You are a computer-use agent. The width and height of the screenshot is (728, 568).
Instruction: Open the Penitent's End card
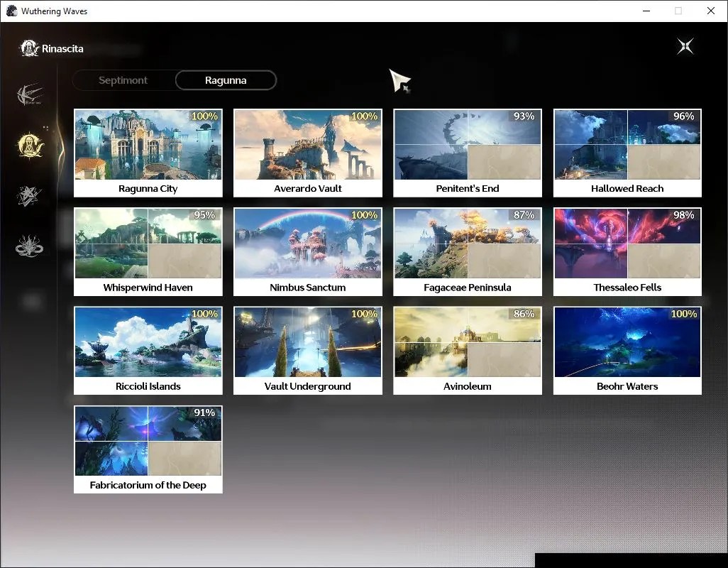468,153
